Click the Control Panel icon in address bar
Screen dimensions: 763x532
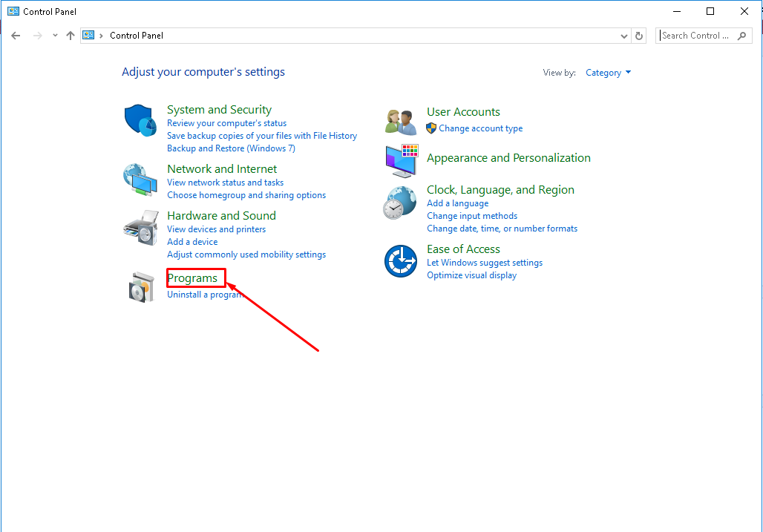click(88, 35)
